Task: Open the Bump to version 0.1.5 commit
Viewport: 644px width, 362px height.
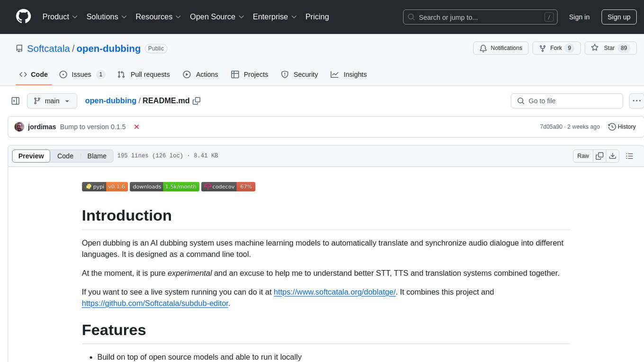Action: click(93, 127)
